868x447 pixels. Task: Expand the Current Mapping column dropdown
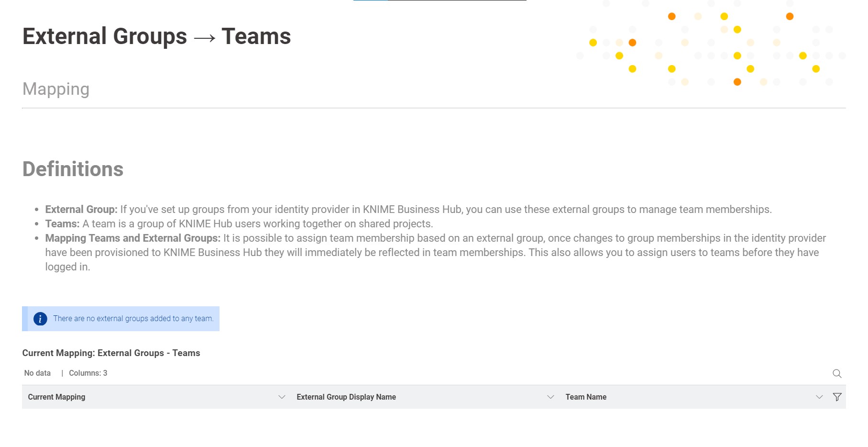click(x=282, y=397)
